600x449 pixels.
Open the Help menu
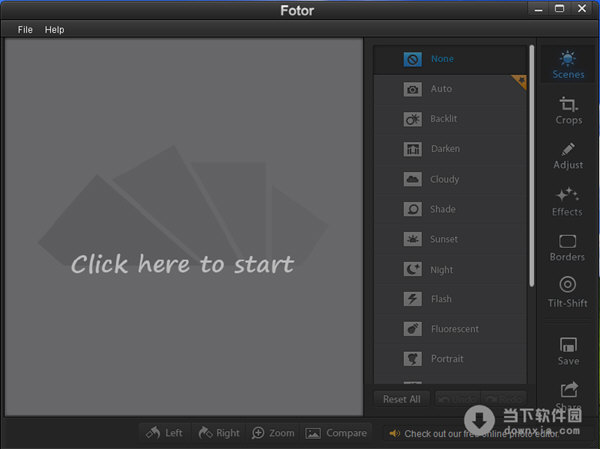pyautogui.click(x=54, y=29)
